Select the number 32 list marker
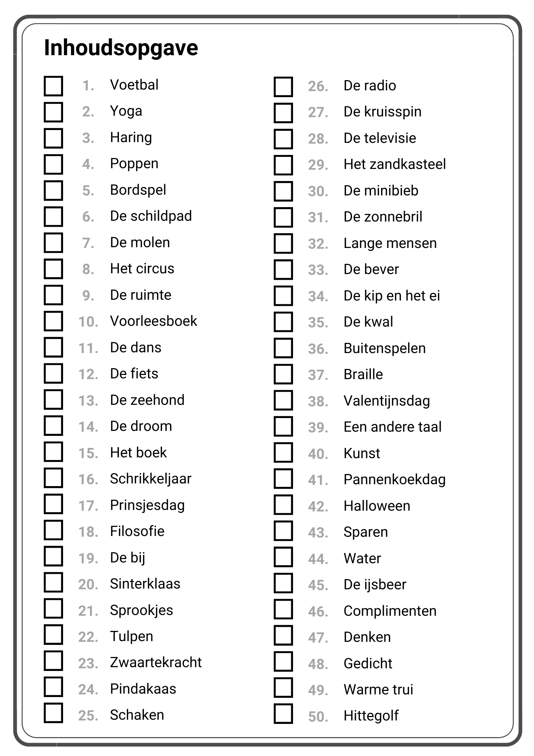The height and width of the screenshot is (756, 534). click(x=318, y=244)
